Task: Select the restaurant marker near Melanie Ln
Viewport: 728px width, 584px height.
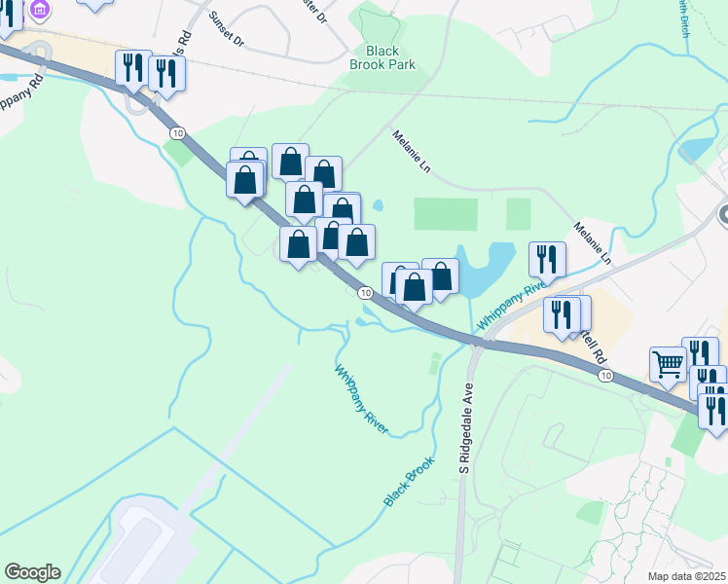Action: coord(547,261)
